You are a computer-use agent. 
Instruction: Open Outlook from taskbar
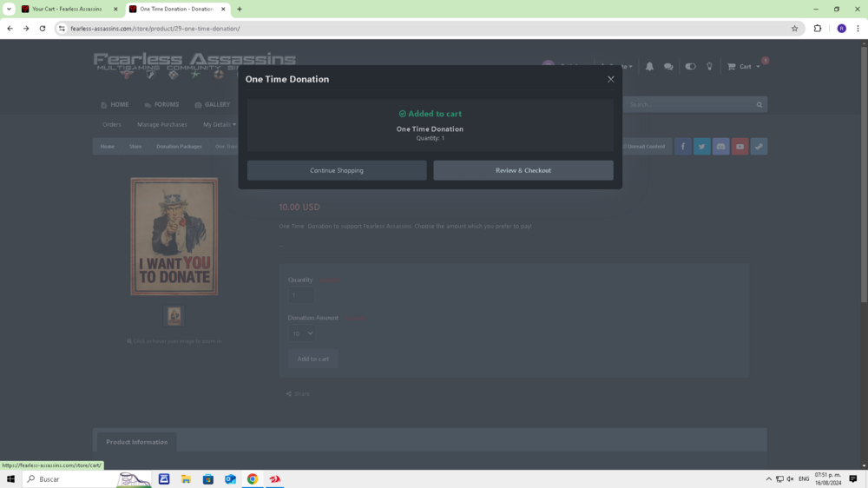[x=230, y=479]
